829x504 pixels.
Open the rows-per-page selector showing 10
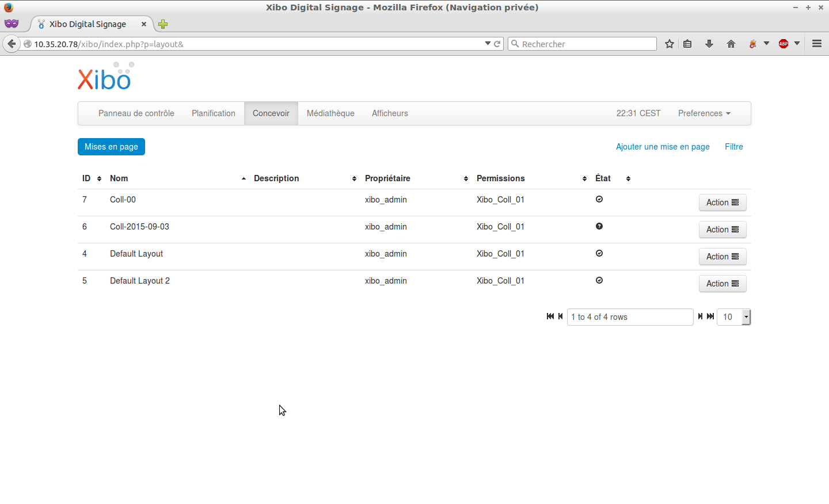pyautogui.click(x=733, y=317)
